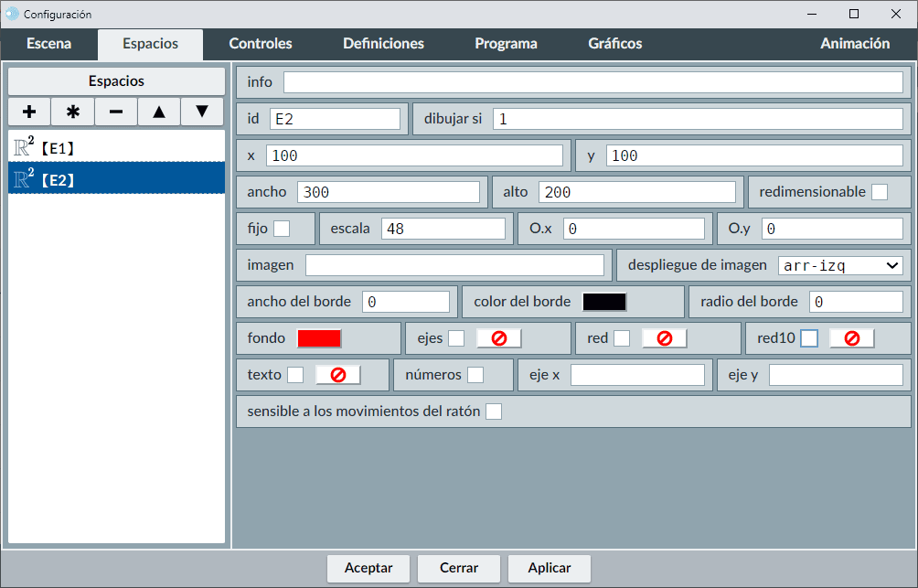The image size is (918, 588).
Task: Click the Aceptar button
Action: click(x=368, y=568)
